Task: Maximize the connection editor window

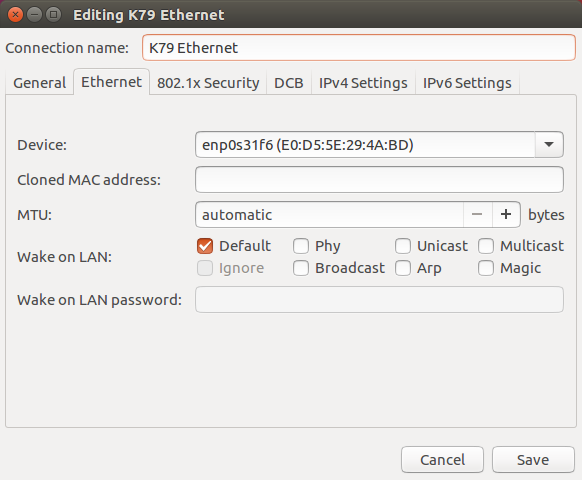Action: pyautogui.click(x=53, y=15)
